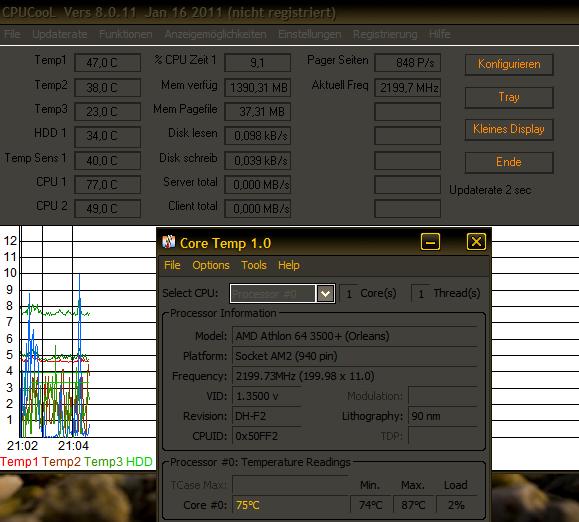Click the CPUID field 0x50FF2
Viewport: 579px width, 522px height.
(x=267, y=436)
